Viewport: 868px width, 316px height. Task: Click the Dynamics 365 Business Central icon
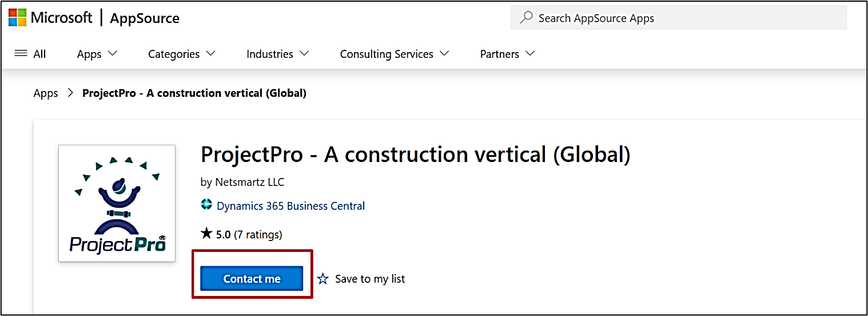pyautogui.click(x=206, y=206)
